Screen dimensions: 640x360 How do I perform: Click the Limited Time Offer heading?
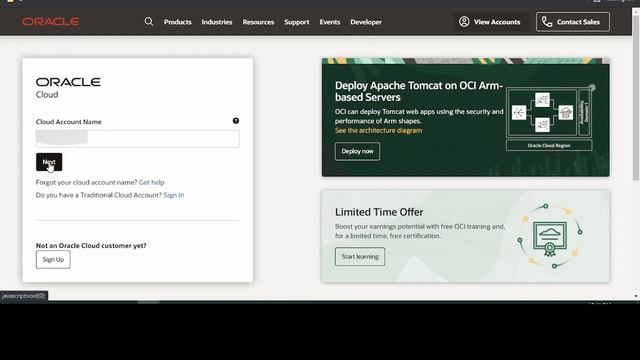379,212
